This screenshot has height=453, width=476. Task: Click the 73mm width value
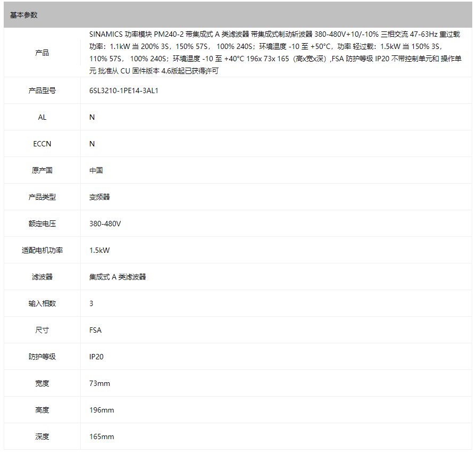point(99,383)
